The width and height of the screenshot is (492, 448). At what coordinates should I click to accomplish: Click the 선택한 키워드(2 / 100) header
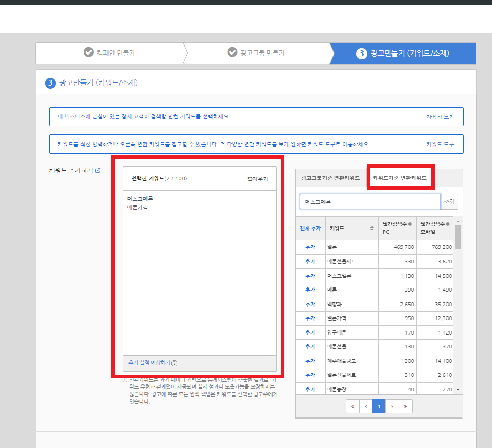[x=159, y=179]
